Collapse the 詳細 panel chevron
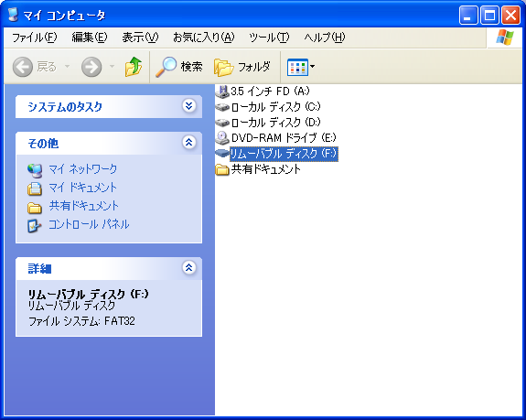This screenshot has width=526, height=420. (x=188, y=267)
